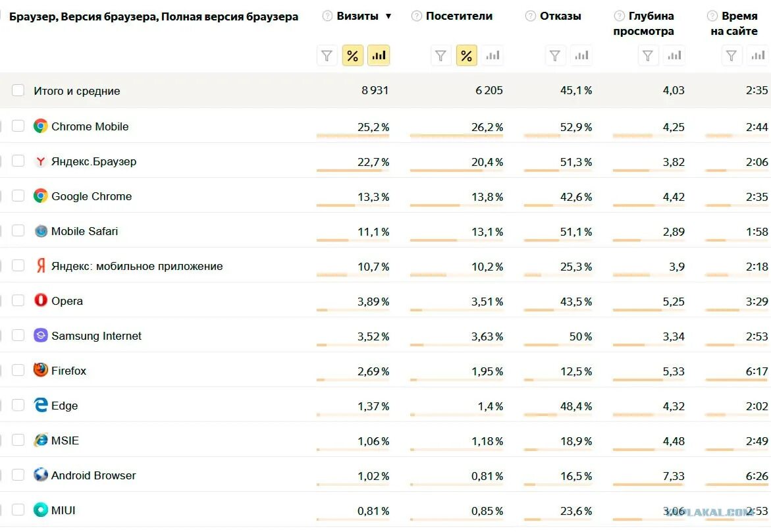Click the Mobile Safari browser name
Screen dimensions: 771x532
[x=84, y=231]
